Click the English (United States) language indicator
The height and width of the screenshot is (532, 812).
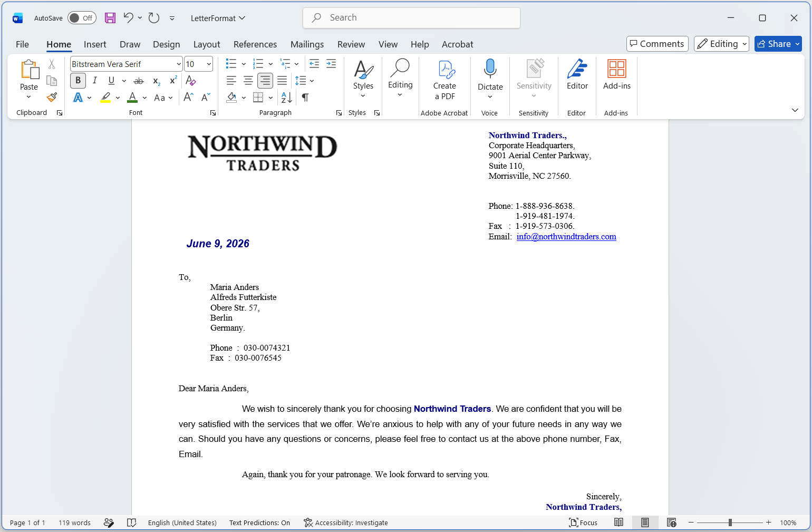[182, 523]
